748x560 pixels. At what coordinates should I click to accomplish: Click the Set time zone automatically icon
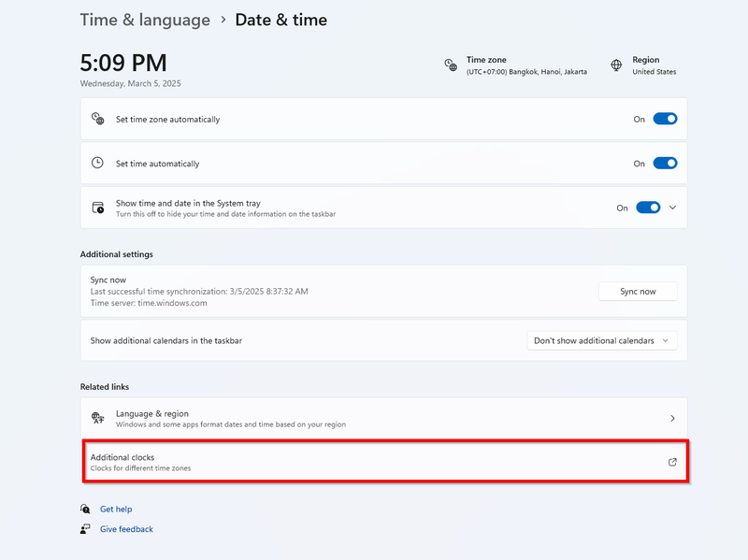point(98,119)
